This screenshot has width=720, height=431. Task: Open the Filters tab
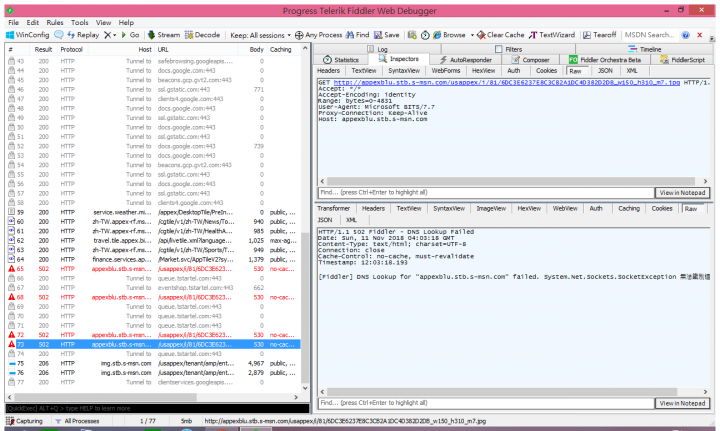click(508, 49)
